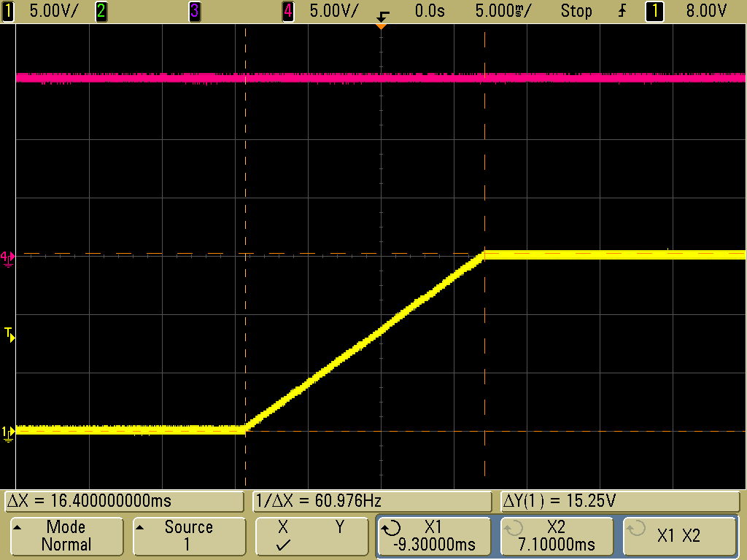Select the green channel 2 indicator
747x560 pixels.
point(101,11)
